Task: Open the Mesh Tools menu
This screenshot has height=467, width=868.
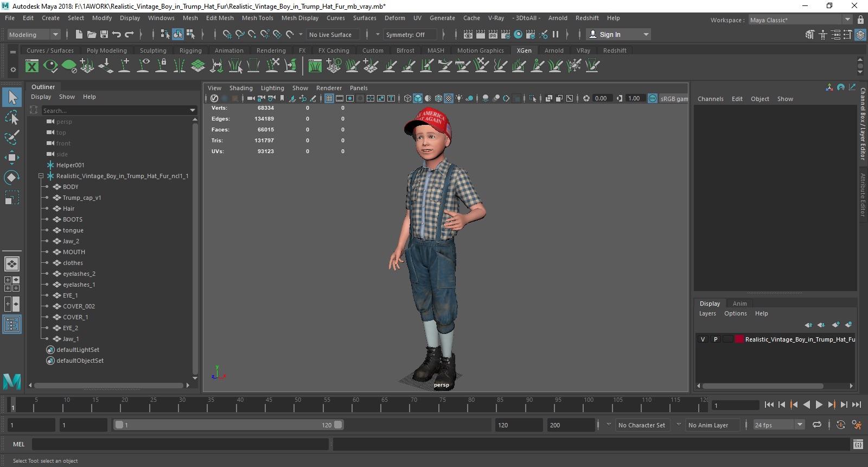Action: click(x=257, y=18)
